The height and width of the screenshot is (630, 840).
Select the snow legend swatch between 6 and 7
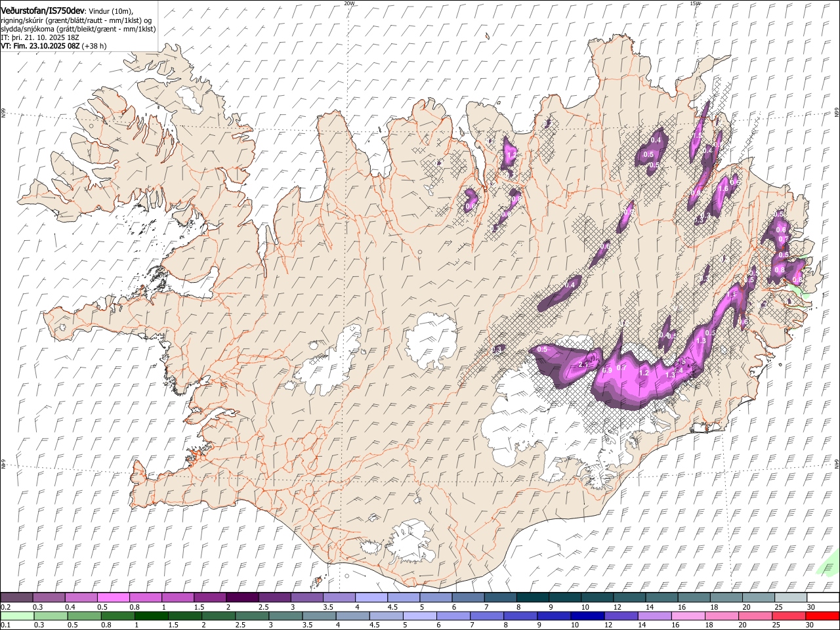click(x=468, y=598)
